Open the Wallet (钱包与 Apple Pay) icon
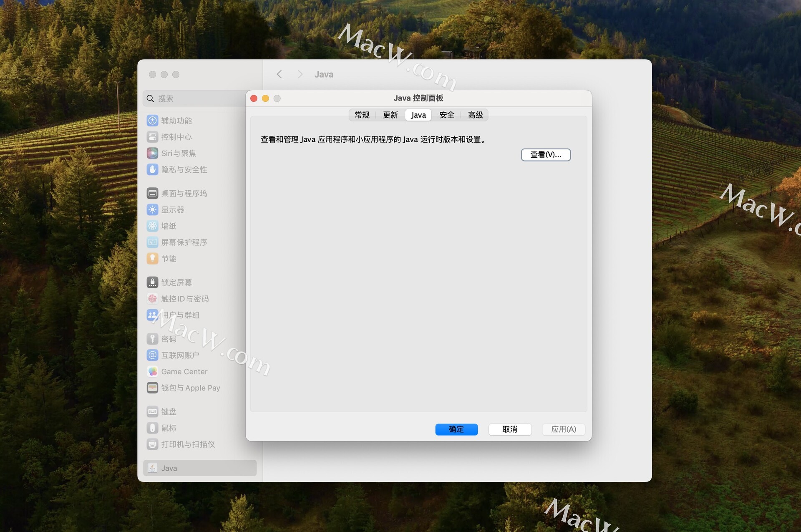801x532 pixels. pos(152,388)
